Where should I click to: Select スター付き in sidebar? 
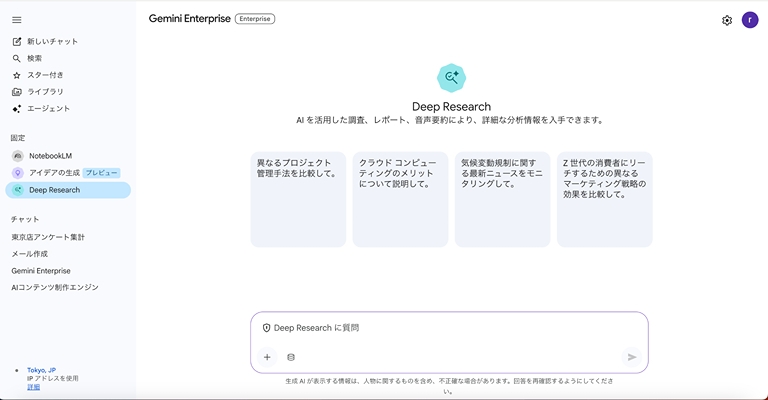45,75
